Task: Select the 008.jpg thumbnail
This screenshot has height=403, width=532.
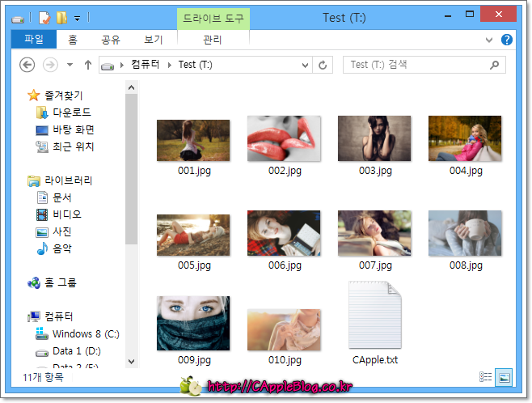Action: pyautogui.click(x=465, y=233)
